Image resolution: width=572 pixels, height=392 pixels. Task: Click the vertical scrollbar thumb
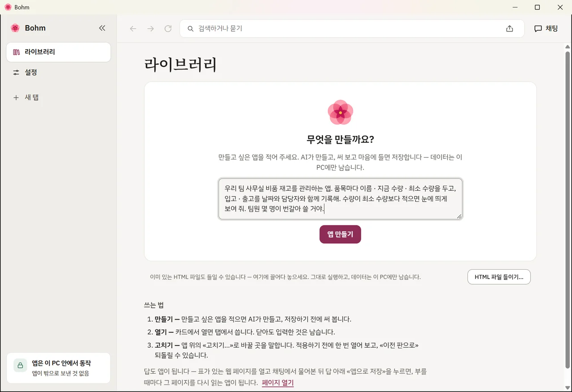(x=568, y=210)
